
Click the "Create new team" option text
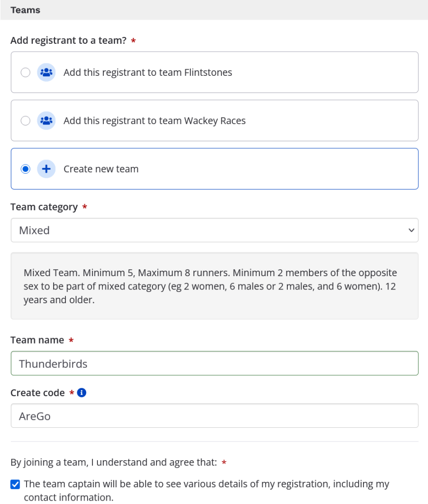[x=101, y=169]
